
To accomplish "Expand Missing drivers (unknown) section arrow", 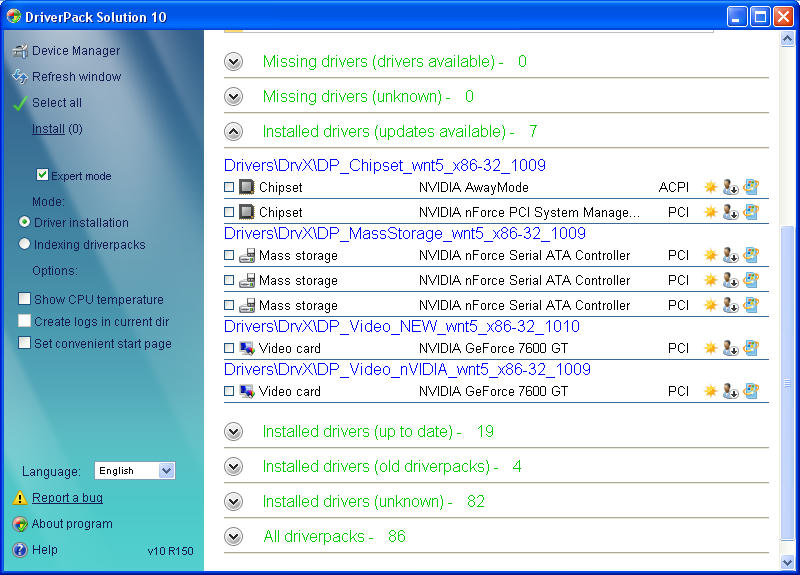I will pyautogui.click(x=234, y=96).
